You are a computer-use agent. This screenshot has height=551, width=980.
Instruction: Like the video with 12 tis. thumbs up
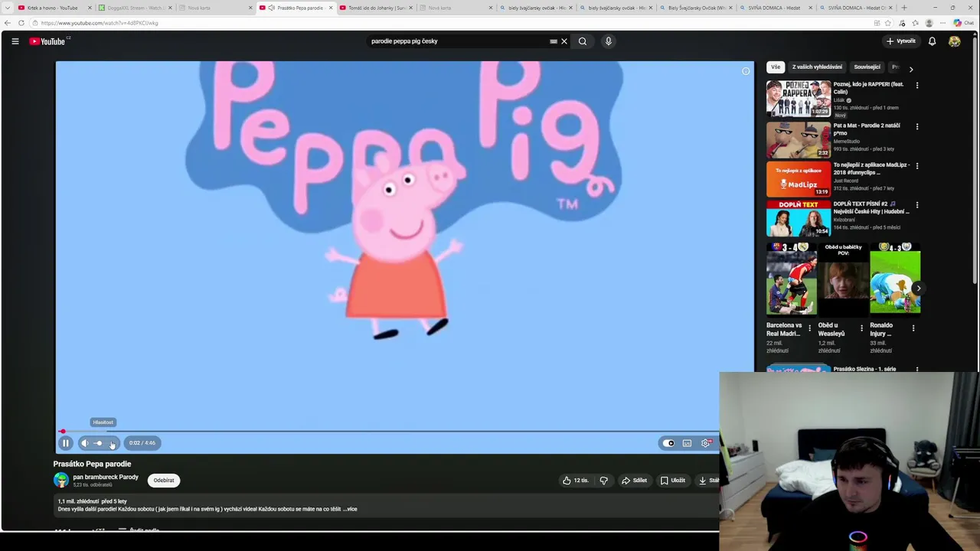(576, 481)
